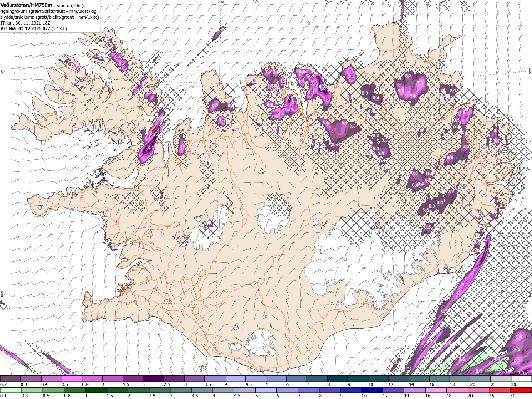The height and width of the screenshot is (399, 532).
Task: Click the '0.2' label under the top legend row
Action: coord(3,384)
